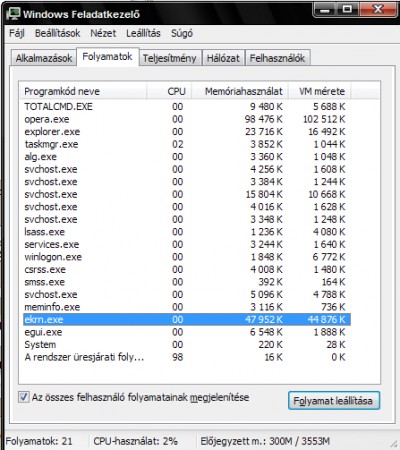This screenshot has height=450, width=400.
Task: Sort by Memóriahasználat column header
Action: click(240, 91)
